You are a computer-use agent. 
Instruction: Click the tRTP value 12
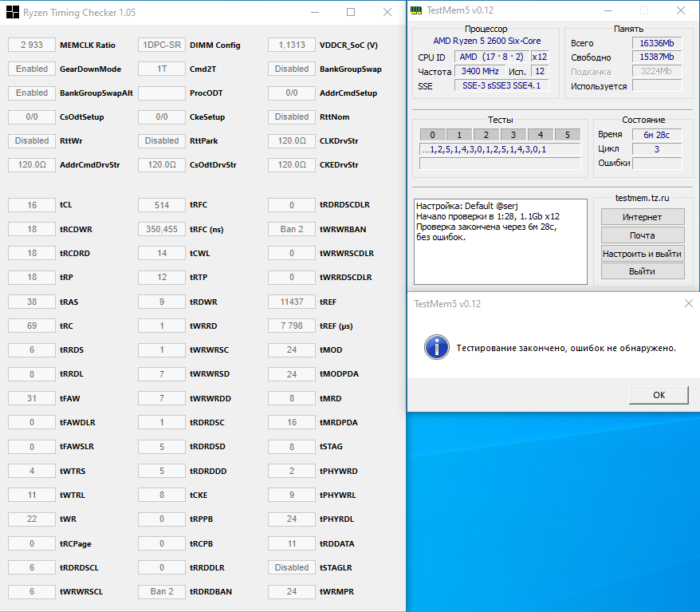tap(162, 277)
